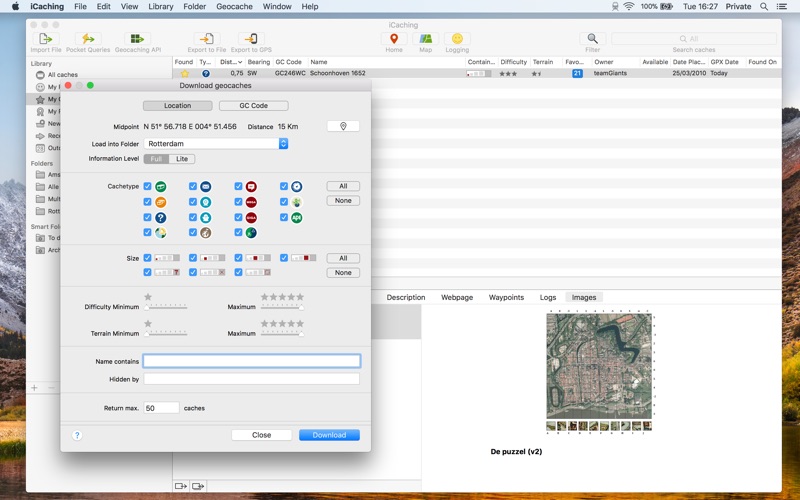Open the Load into Folder dropdown
Image resolution: width=800 pixels, height=500 pixels.
point(216,144)
